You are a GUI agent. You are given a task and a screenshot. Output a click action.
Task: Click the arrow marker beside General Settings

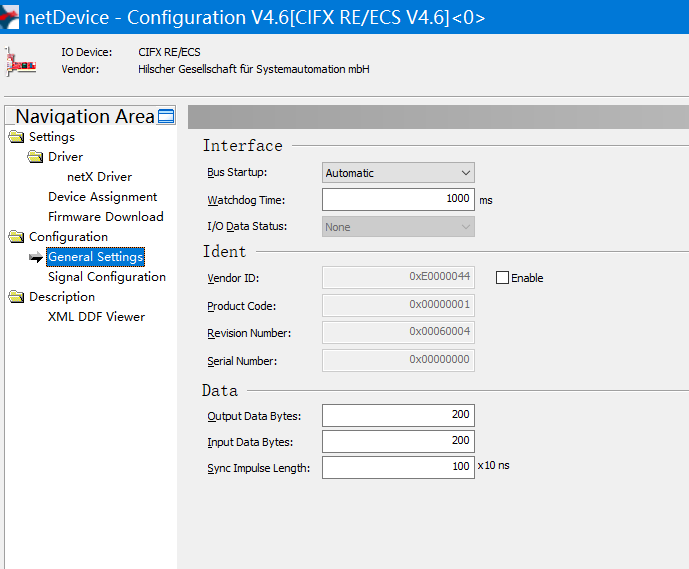point(36,257)
